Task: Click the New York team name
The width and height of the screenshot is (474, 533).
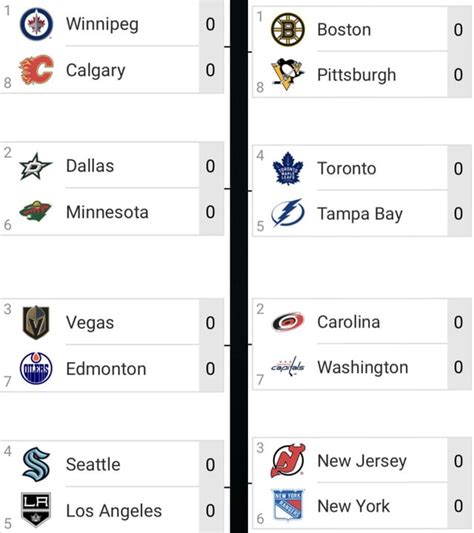Action: point(353,506)
